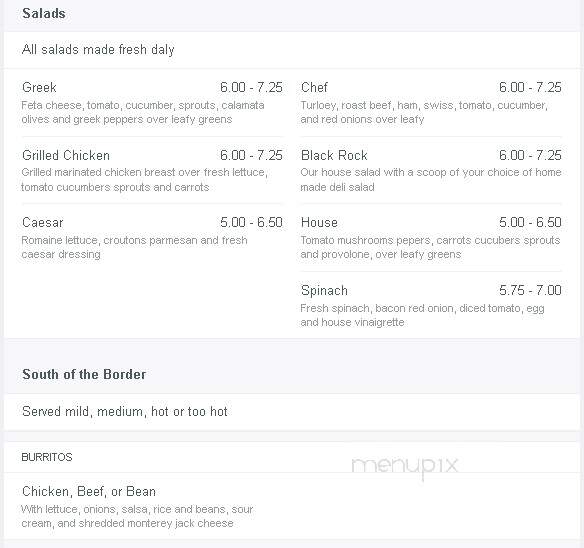Click the Black Rock salad description text

coord(431,180)
